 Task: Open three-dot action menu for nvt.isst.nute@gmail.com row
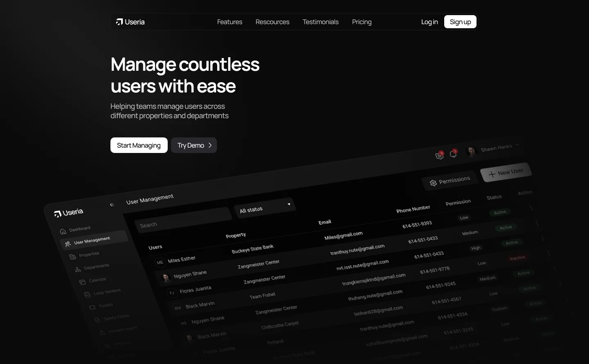tap(543, 238)
